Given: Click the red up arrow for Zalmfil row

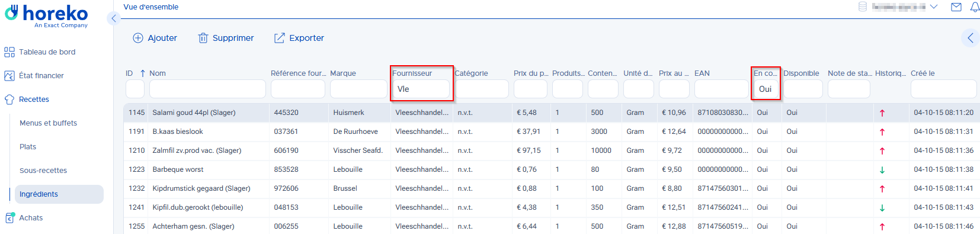Looking at the screenshot, I should coord(882,151).
